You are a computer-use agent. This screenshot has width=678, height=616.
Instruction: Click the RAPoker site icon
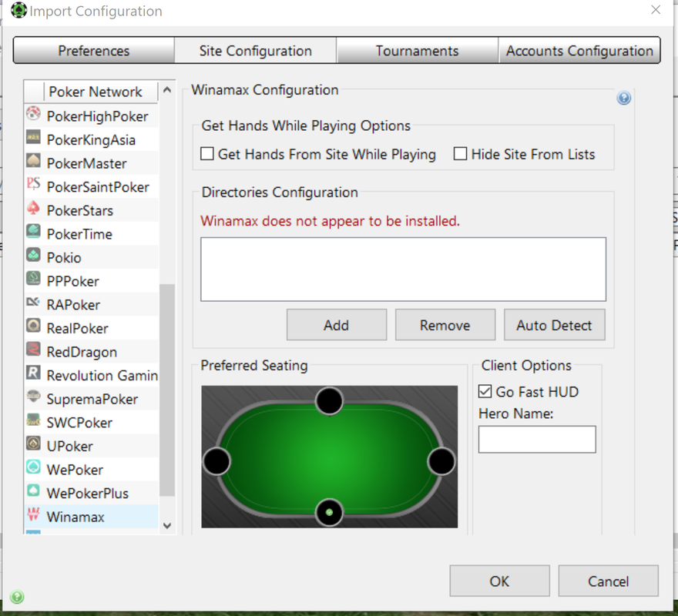tap(33, 302)
